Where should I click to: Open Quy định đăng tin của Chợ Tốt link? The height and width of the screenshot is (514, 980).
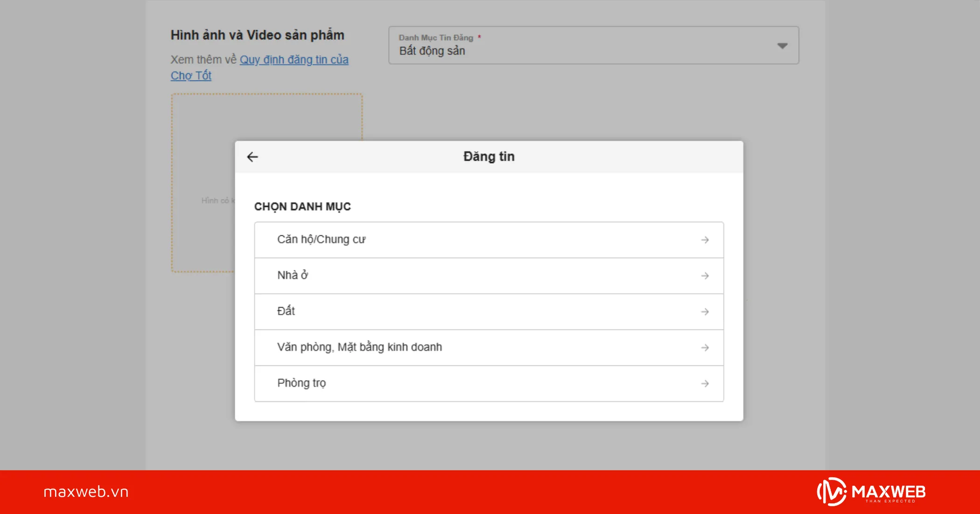click(x=294, y=60)
